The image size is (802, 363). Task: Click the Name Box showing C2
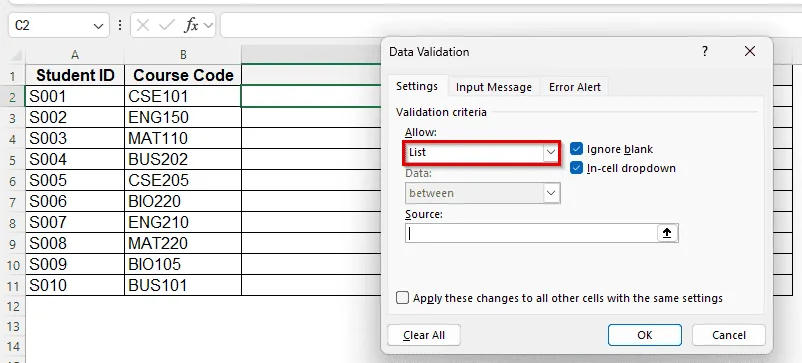51,25
